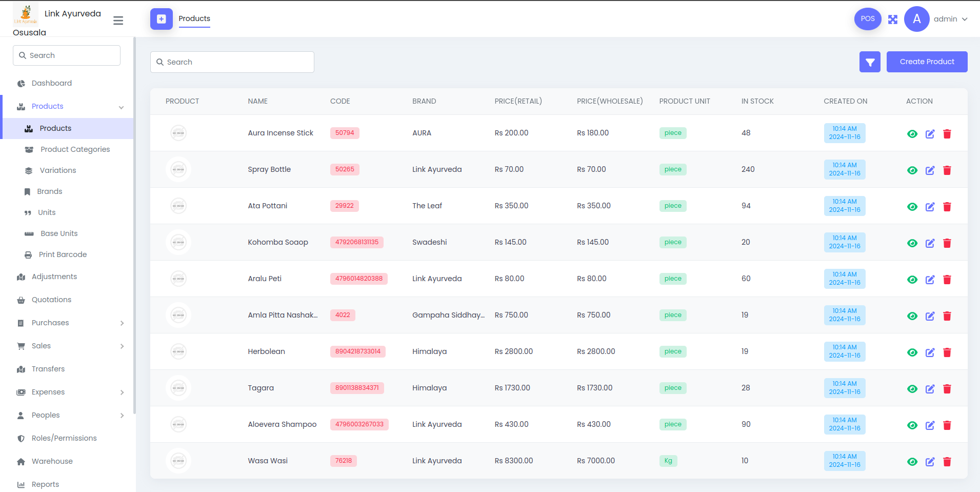Image resolution: width=980 pixels, height=492 pixels.
Task: View Spray Bottle details with eye icon
Action: [912, 170]
